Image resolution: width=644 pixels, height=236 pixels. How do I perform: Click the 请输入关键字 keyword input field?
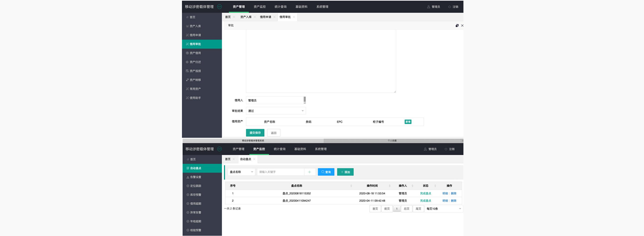click(280, 172)
